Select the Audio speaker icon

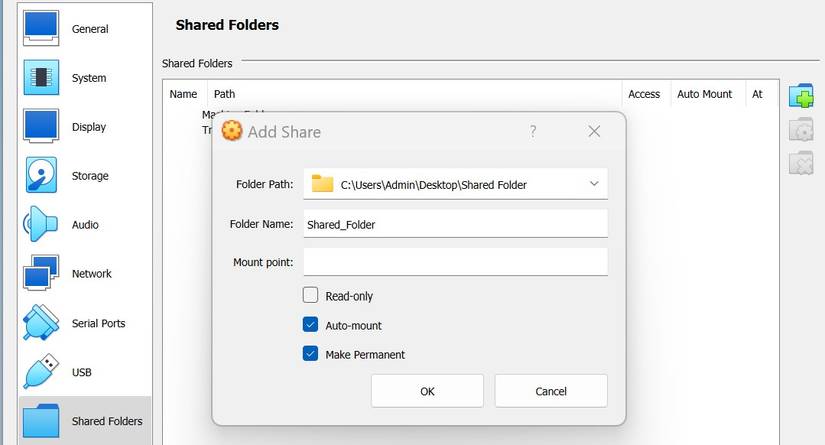[x=41, y=225]
